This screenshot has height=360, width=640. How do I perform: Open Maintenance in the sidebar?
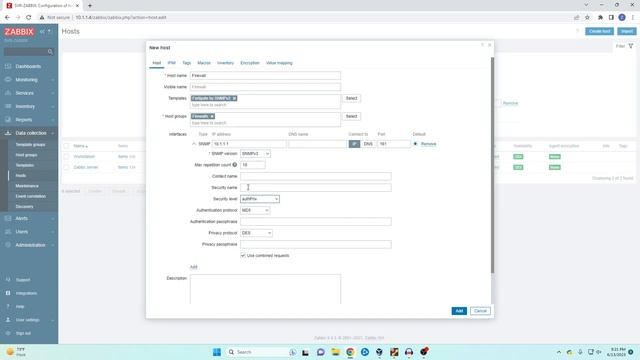coord(27,186)
